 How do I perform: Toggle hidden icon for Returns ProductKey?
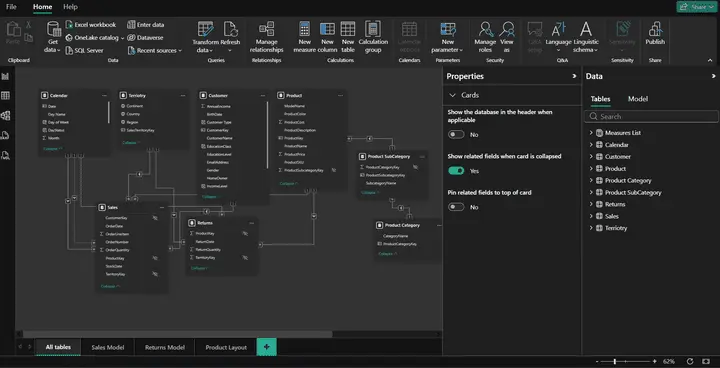coord(245,233)
